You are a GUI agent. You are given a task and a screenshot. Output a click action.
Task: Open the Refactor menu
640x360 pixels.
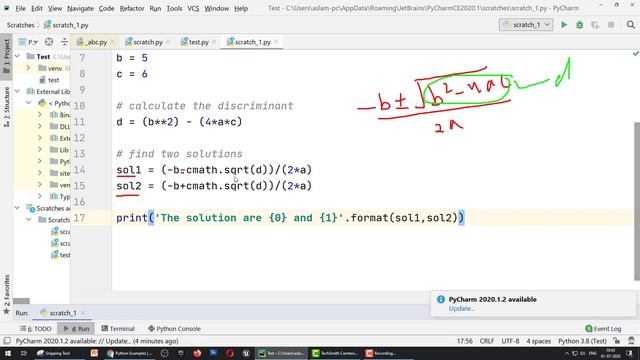131,8
